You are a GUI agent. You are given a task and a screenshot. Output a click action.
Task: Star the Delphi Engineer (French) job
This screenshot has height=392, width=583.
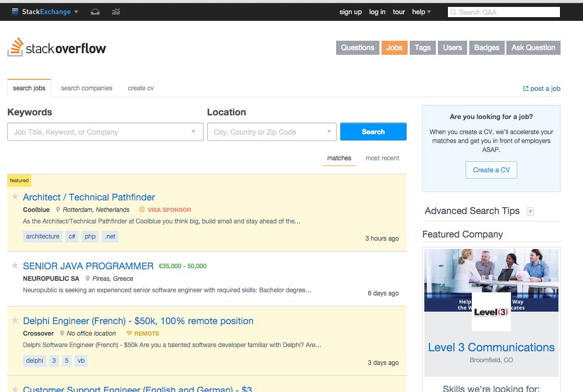click(x=15, y=320)
